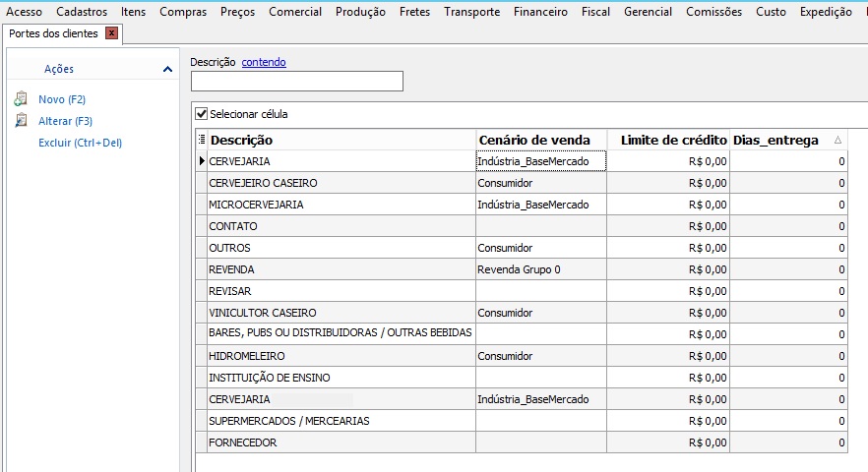Close the Portes dos clientes tab
Screen dimensions: 868x472
112,33
